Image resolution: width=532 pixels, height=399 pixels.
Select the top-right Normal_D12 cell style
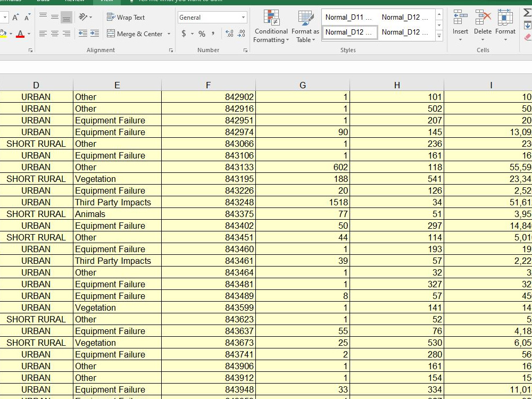pyautogui.click(x=405, y=18)
